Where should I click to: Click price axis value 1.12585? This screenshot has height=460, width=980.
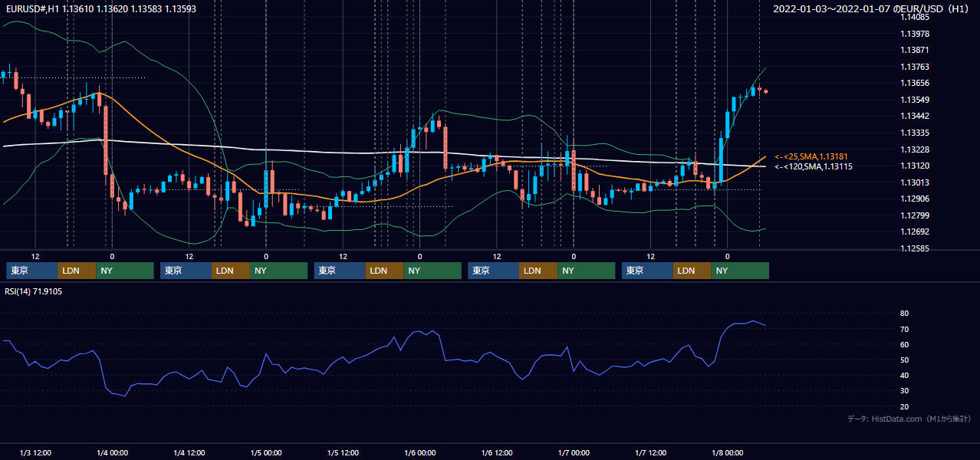click(914, 248)
